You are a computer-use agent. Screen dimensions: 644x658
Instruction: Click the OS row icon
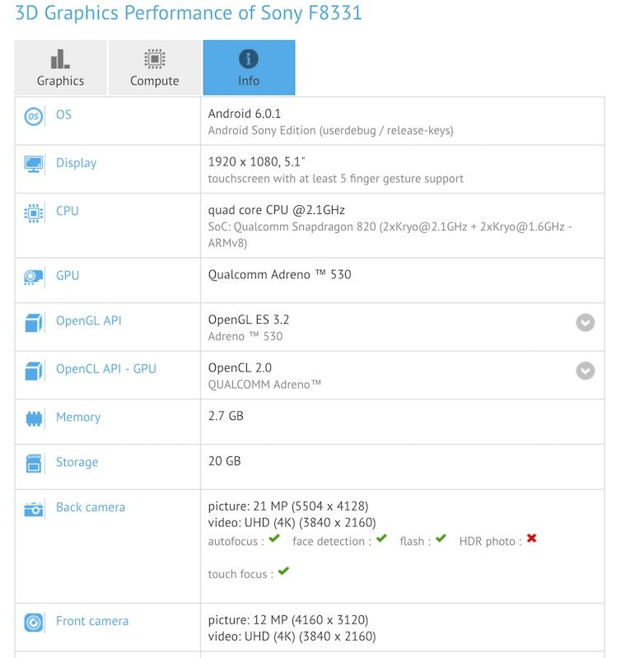pos(34,116)
